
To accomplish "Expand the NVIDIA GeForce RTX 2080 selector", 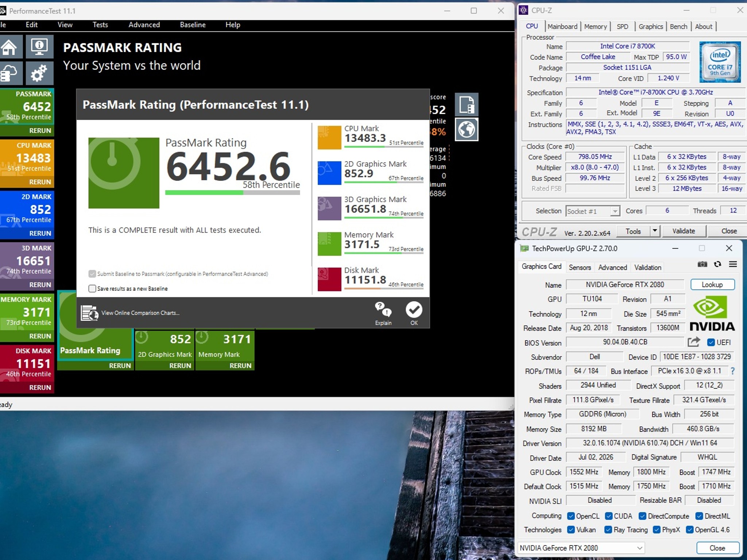I will pos(581,548).
